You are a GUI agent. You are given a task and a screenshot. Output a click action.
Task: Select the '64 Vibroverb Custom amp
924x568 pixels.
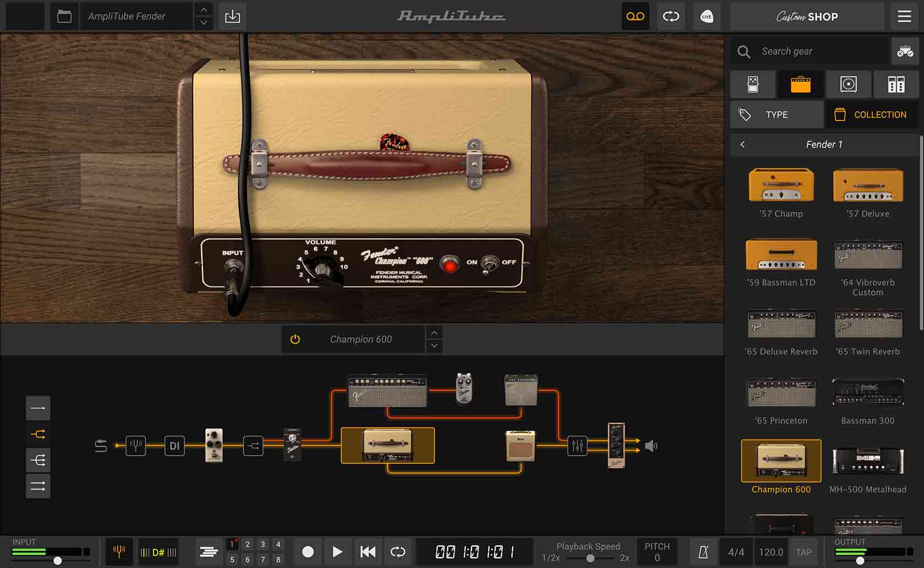pyautogui.click(x=867, y=267)
